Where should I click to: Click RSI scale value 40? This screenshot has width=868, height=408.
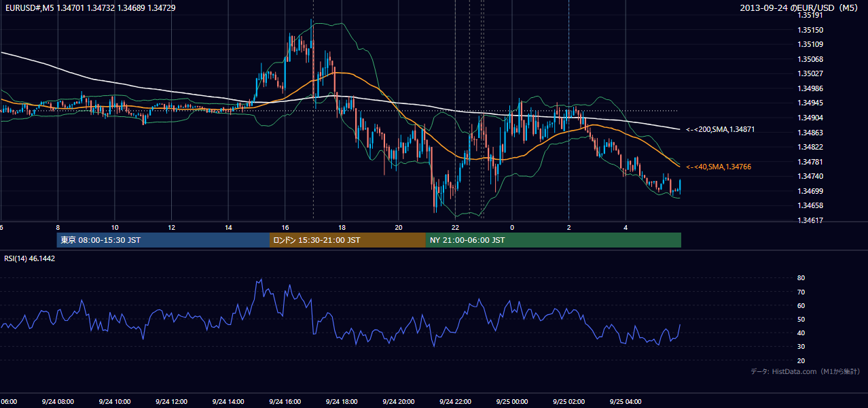[x=801, y=333]
